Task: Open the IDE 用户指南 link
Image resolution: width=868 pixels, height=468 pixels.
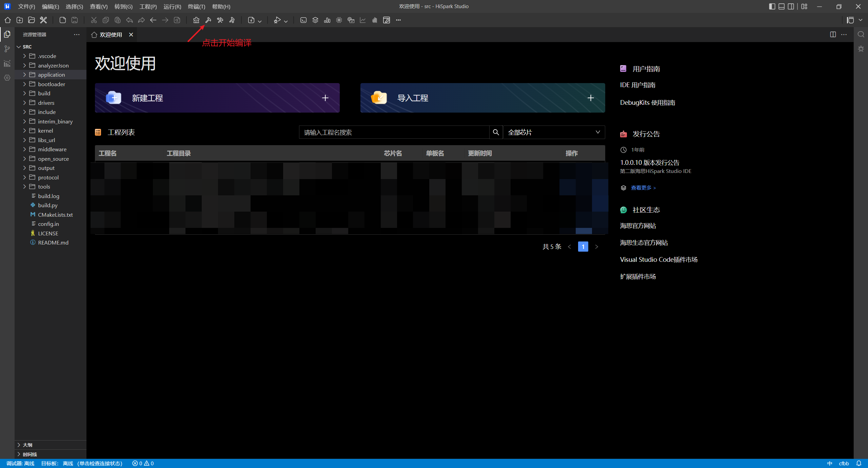Action: coord(637,85)
